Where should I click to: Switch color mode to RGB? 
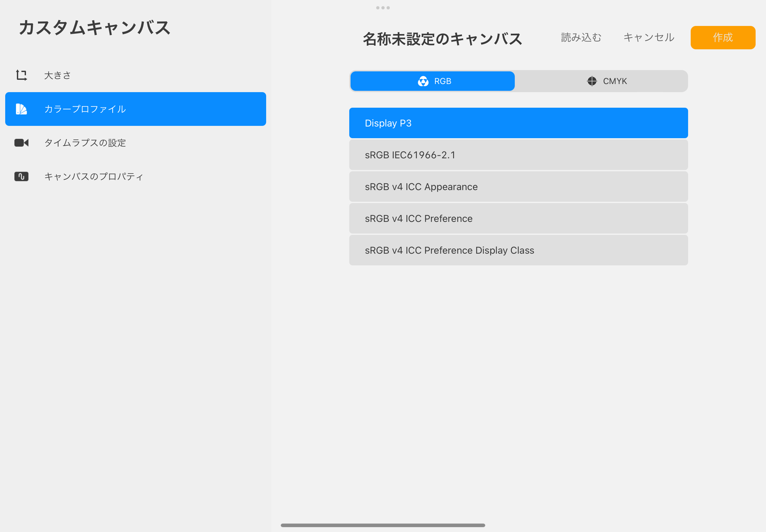coord(432,81)
